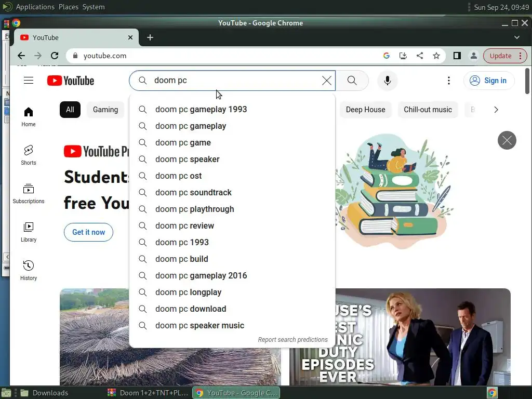Select the Deep House chip
This screenshot has width=532, height=399.
pos(365,110)
